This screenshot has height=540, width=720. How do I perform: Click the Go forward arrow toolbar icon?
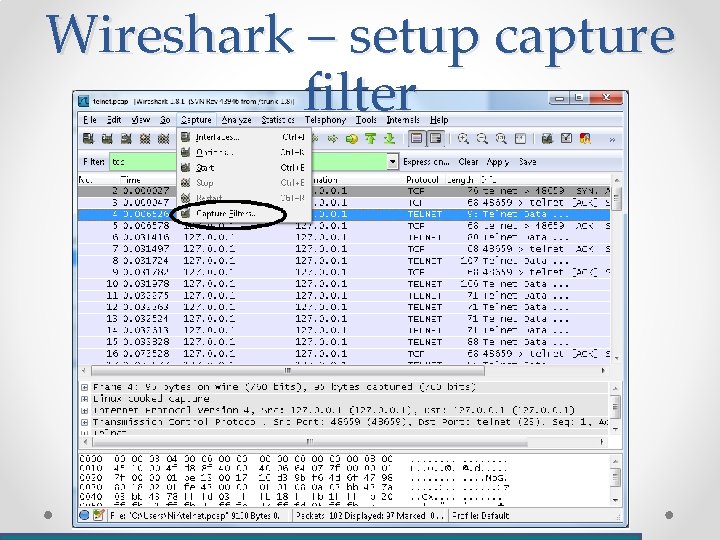tap(332, 138)
